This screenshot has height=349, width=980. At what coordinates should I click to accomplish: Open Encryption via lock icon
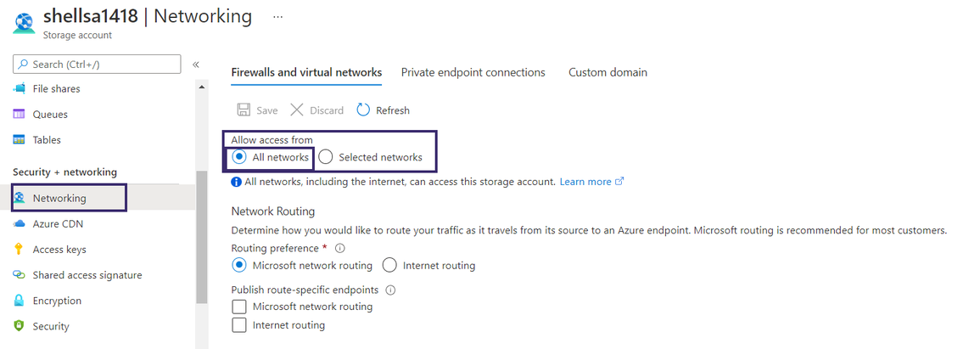[19, 301]
